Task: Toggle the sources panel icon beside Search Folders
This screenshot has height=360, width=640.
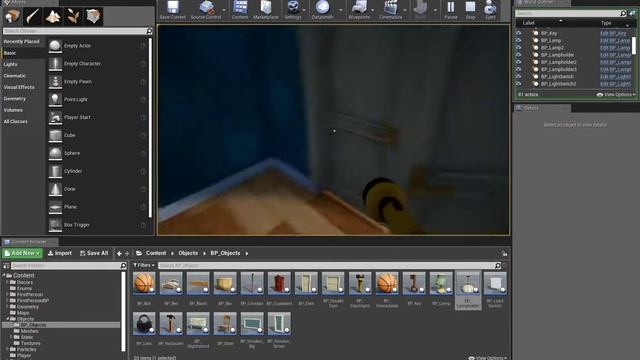Action: click(x=6, y=266)
